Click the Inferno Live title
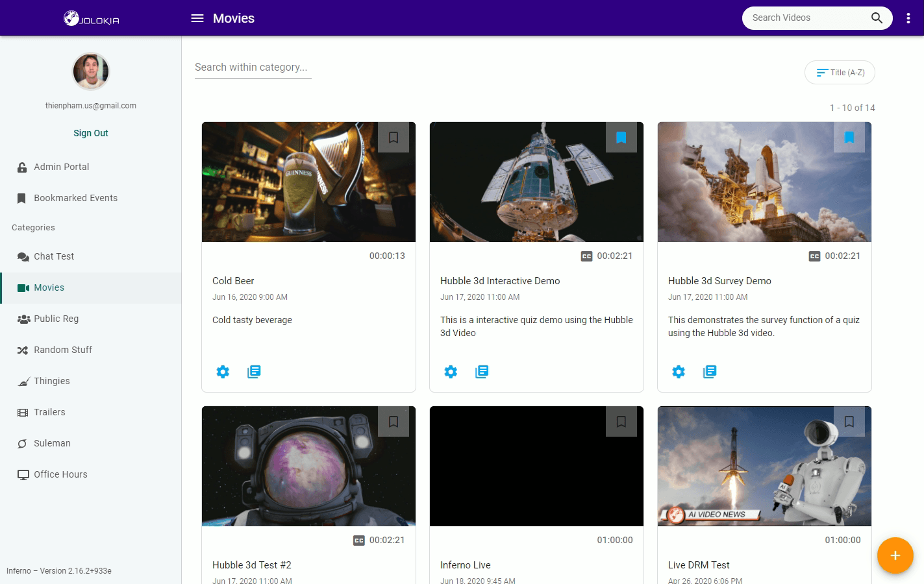This screenshot has width=924, height=584. (466, 565)
